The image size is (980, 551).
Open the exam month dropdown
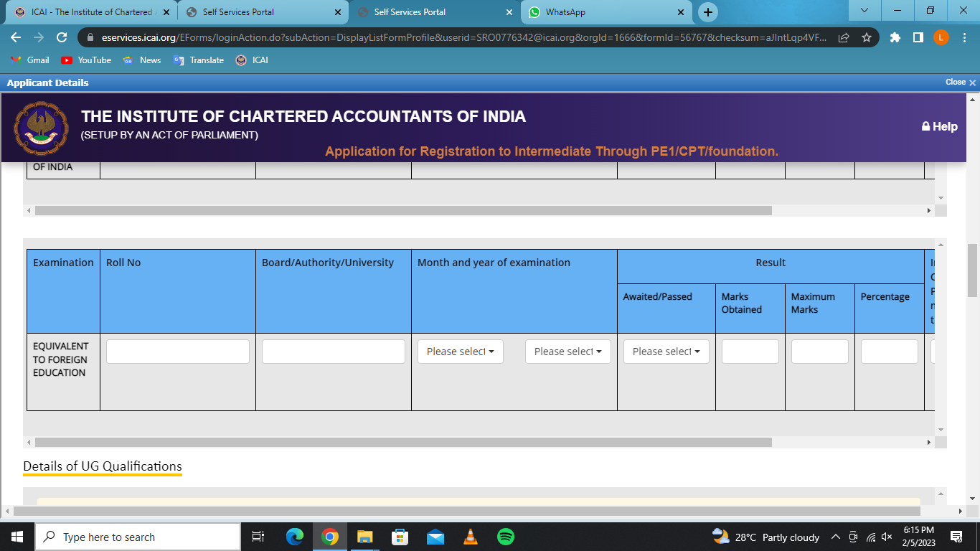(x=461, y=352)
